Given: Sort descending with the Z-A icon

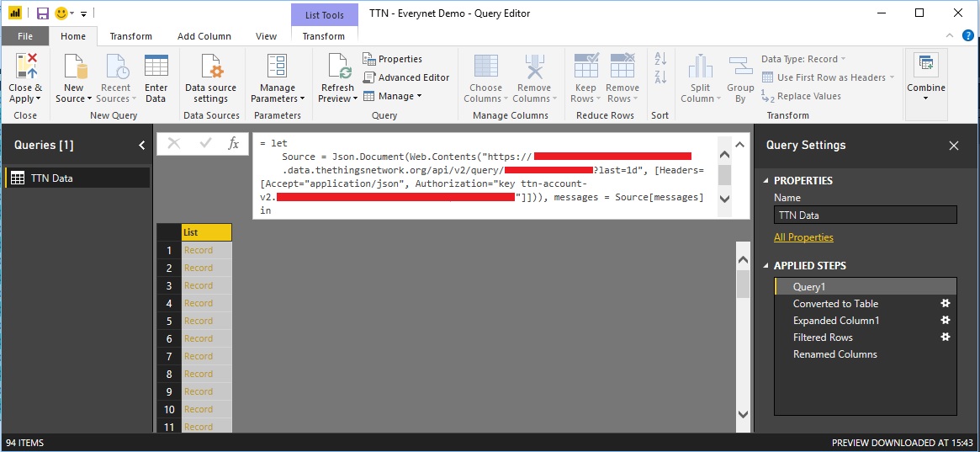Looking at the screenshot, I should (x=660, y=77).
